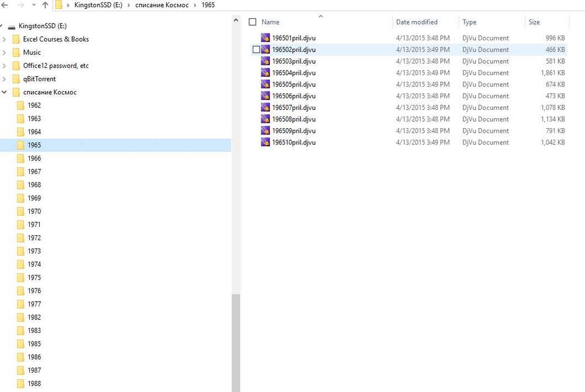Click the DjVu icon of 196505pril.djvu
Image resolution: width=585 pixels, height=392 pixels.
(x=265, y=84)
